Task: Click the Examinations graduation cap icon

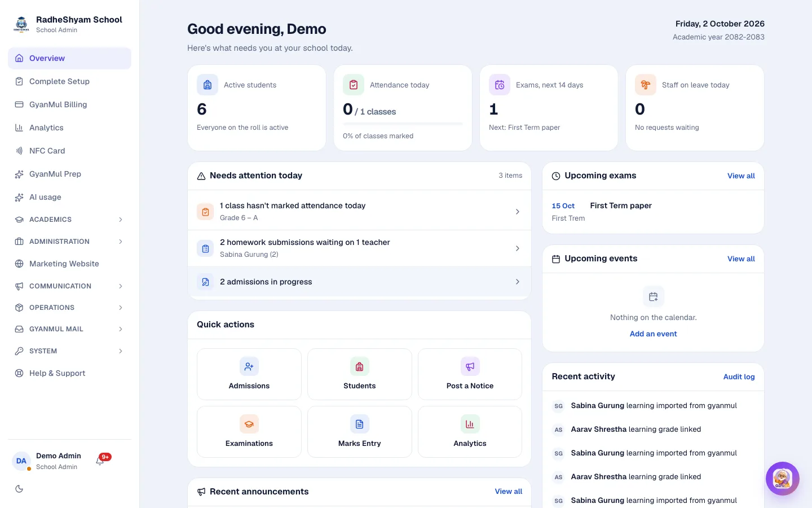Action: 249,424
